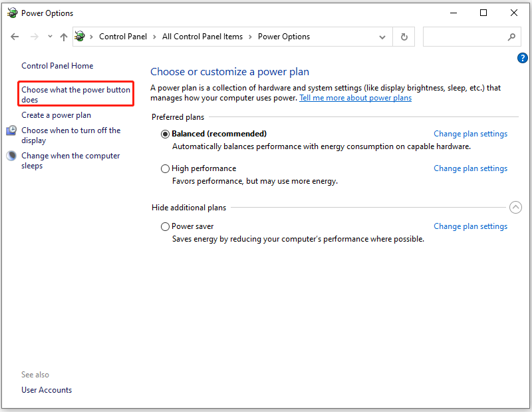Click the Power Options icon in address bar

(80, 36)
